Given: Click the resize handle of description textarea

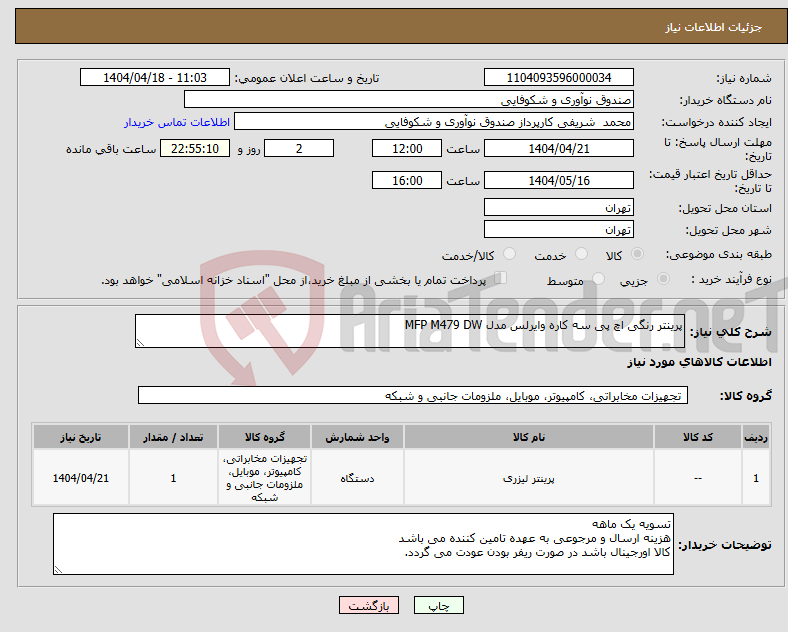Looking at the screenshot, I should click(140, 343).
